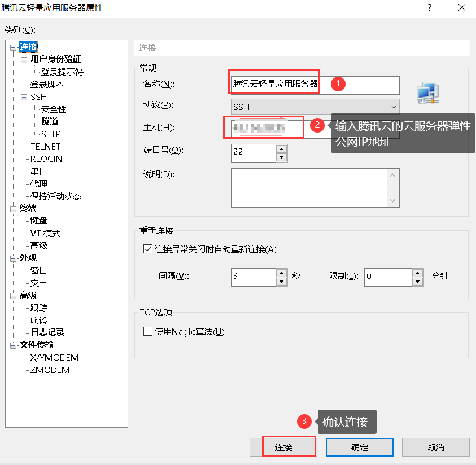Select 连接 in category tree
Screen dimensions: 476x465
click(28, 47)
